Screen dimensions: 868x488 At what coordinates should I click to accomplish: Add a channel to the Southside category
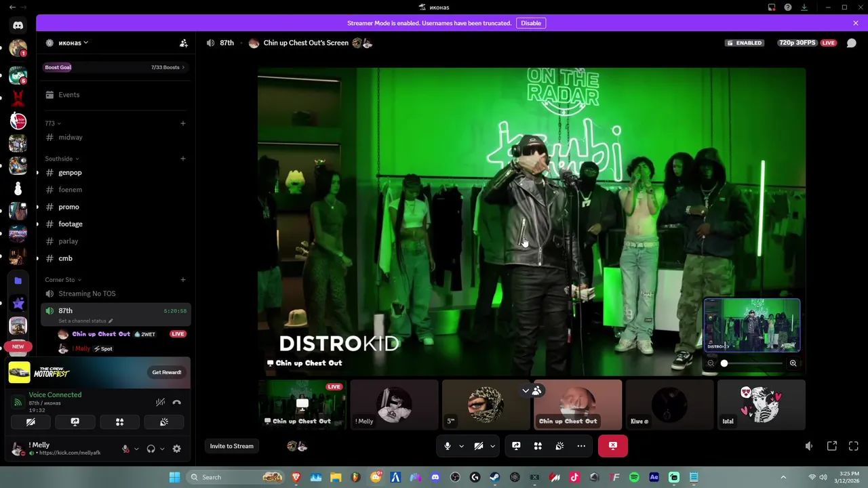coord(183,159)
